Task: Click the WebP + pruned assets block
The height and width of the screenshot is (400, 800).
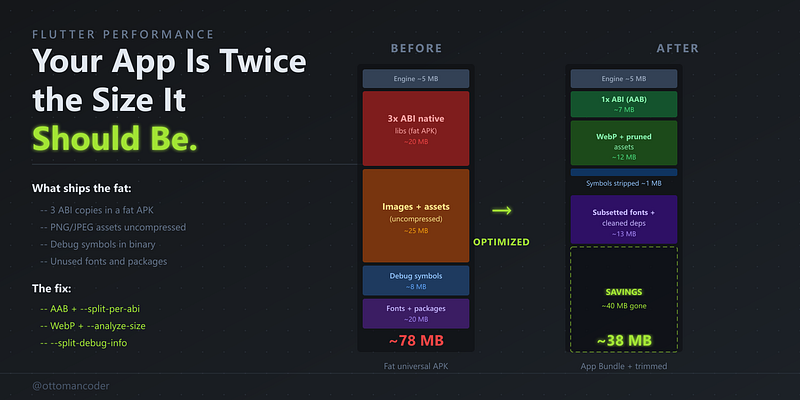Action: (x=624, y=143)
